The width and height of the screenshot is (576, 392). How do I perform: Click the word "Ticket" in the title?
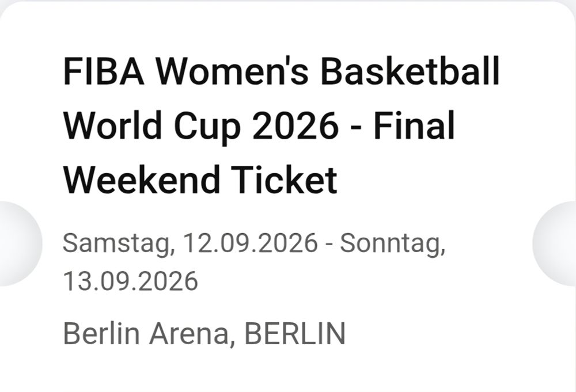(284, 180)
